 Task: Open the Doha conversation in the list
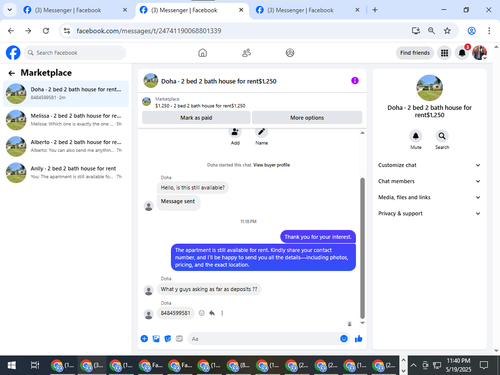(66, 93)
